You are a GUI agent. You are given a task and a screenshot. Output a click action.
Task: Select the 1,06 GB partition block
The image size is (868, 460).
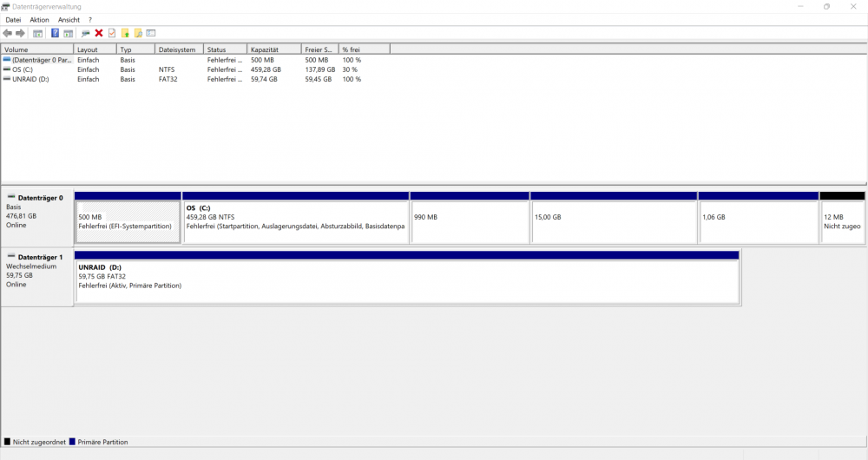click(x=759, y=218)
